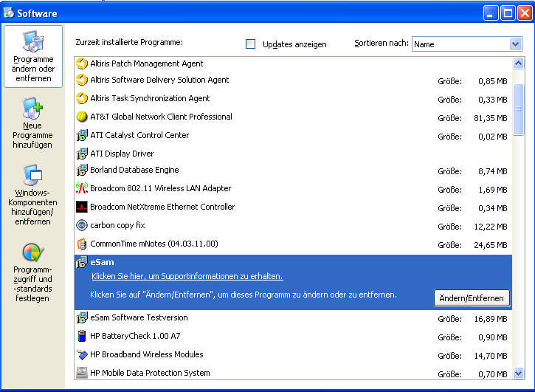Click the CommonTime mNotes icon
The height and width of the screenshot is (392, 535).
point(82,244)
